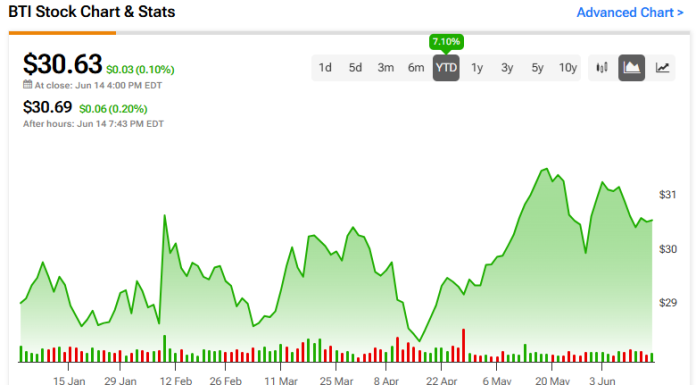Click the 15 Jan axis date
This screenshot has height=385, width=696.
[69, 381]
